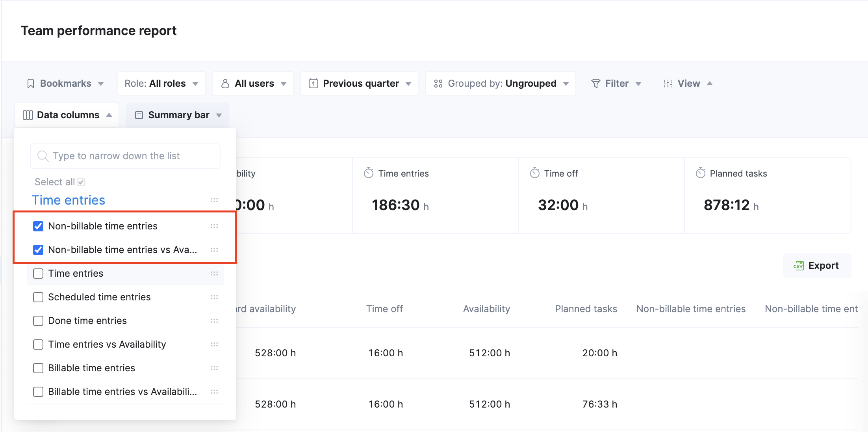The height and width of the screenshot is (432, 868).
Task: Click the View sliders icon
Action: [x=668, y=84]
